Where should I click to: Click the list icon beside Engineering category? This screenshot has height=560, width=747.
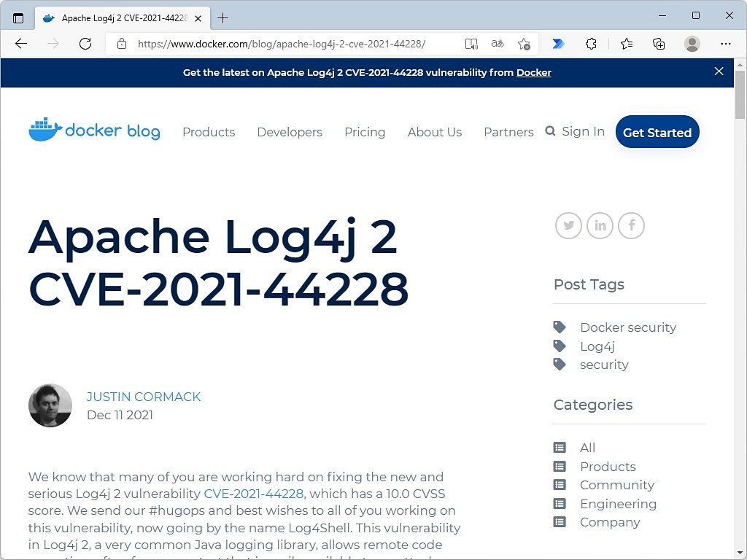(560, 503)
